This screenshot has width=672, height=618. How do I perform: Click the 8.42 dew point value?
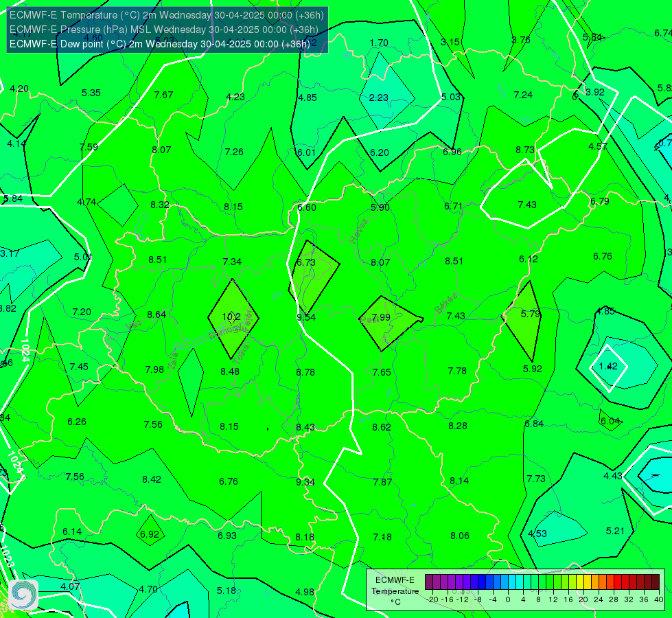[x=152, y=479]
